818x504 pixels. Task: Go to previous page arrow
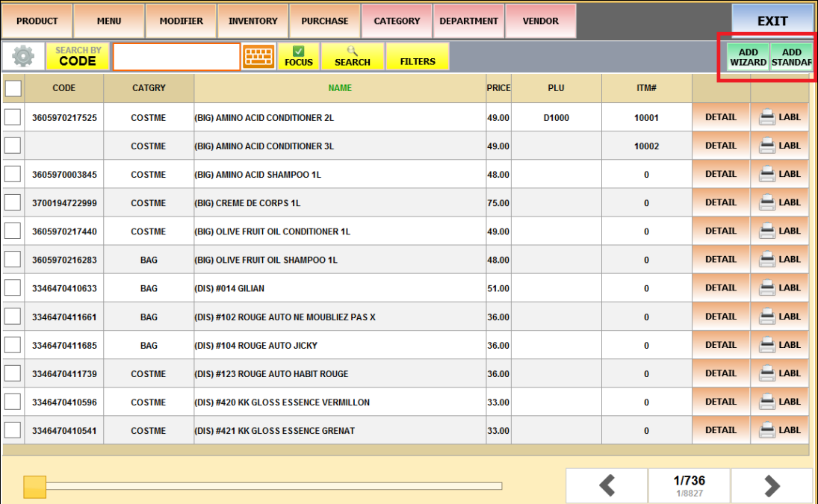click(x=607, y=486)
